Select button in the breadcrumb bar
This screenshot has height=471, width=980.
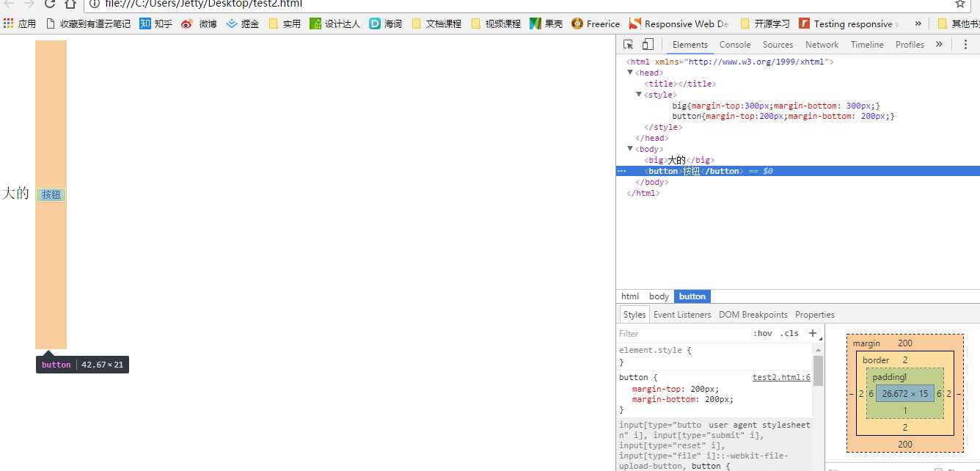[692, 296]
